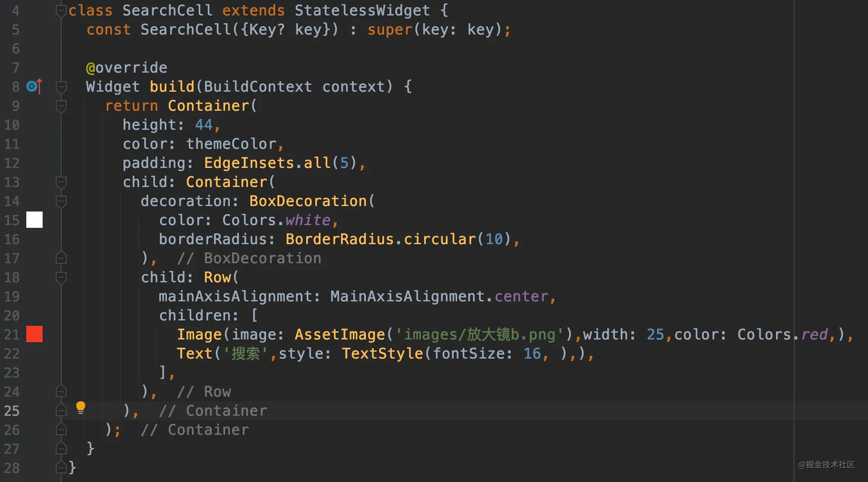
Task: Click the build method end fold on line 27
Action: [61, 448]
